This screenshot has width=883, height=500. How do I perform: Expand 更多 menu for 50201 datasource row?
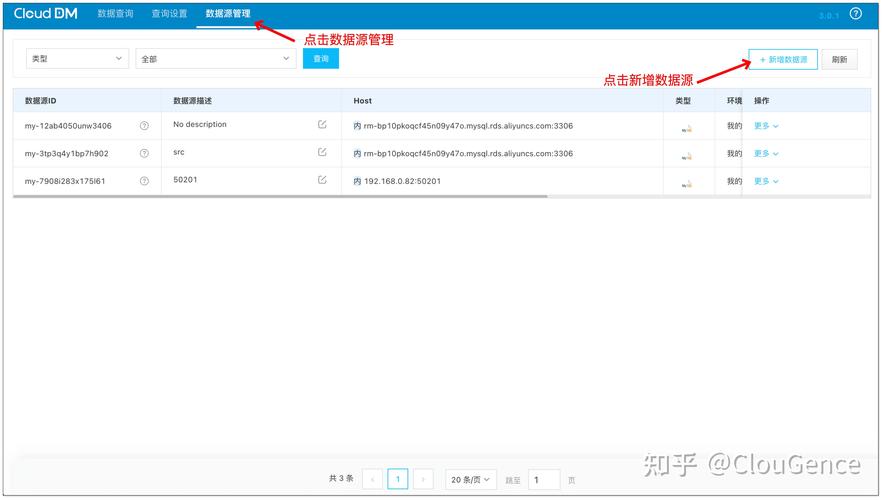coord(765,181)
